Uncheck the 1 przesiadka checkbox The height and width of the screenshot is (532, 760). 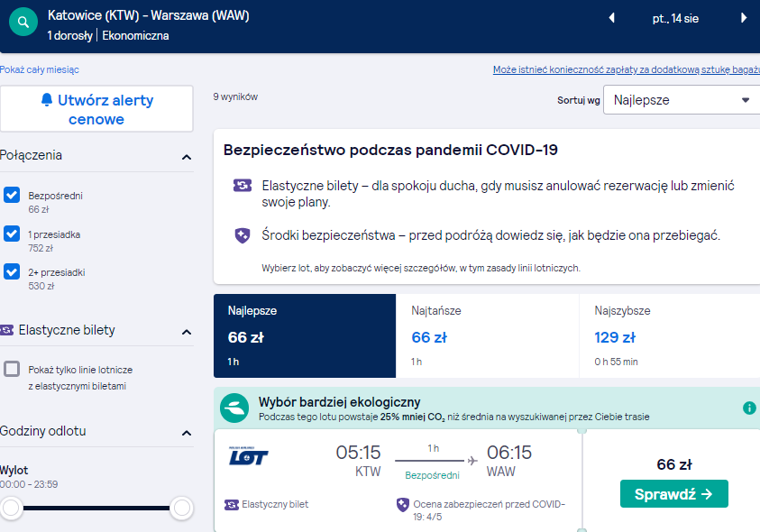point(12,234)
